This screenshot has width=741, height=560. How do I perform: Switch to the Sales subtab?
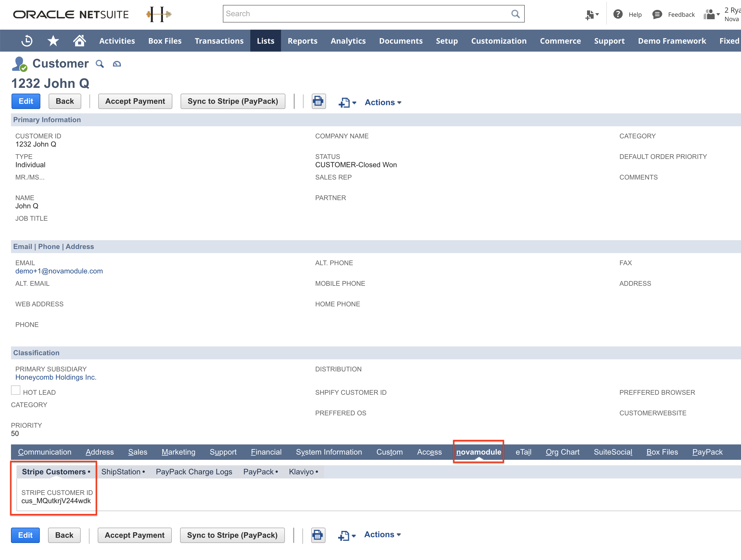138,452
